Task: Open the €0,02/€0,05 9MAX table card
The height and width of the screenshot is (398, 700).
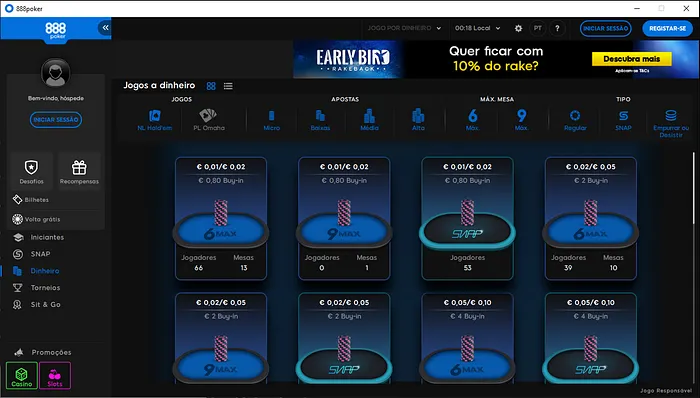Action: point(221,338)
